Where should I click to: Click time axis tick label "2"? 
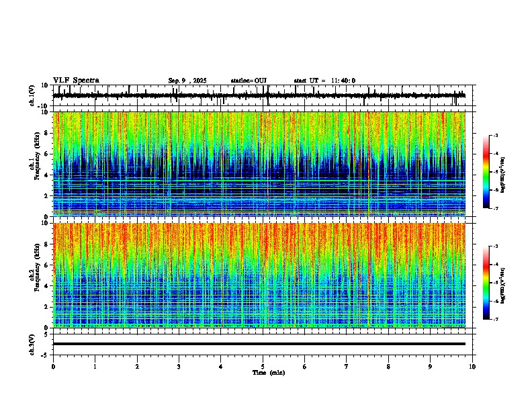click(x=137, y=367)
